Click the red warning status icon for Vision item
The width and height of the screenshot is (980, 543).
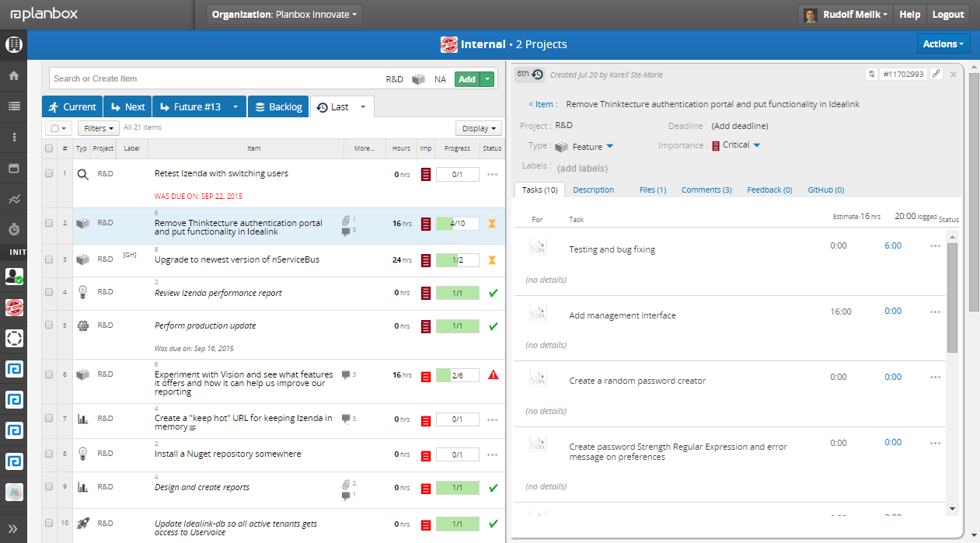tap(493, 375)
